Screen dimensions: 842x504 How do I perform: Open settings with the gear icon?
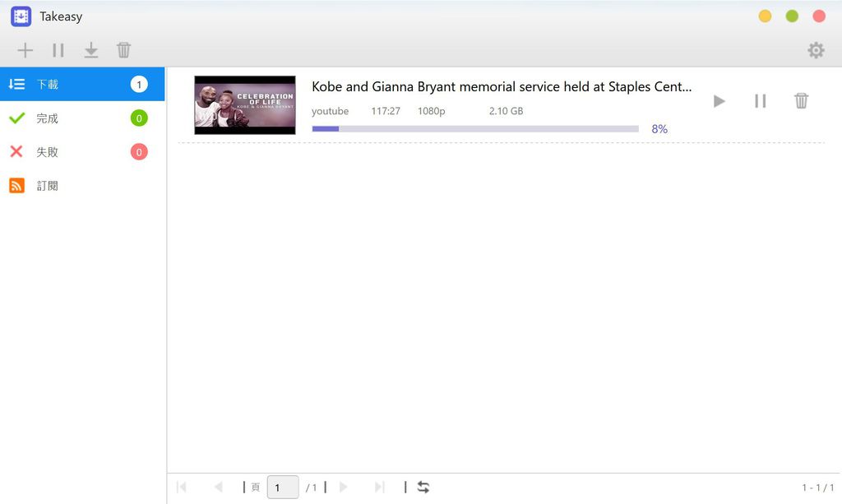click(816, 50)
